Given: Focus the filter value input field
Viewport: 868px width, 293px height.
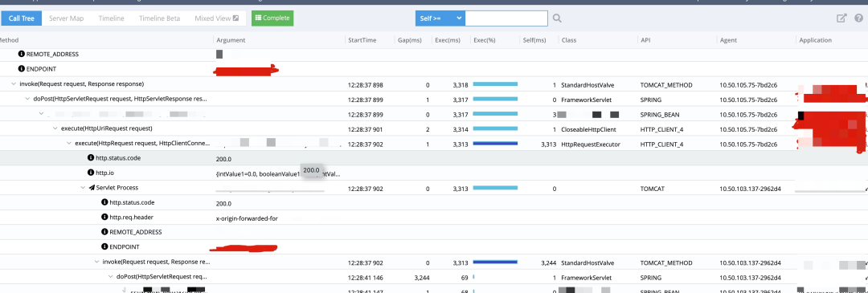Looking at the screenshot, I should pyautogui.click(x=506, y=18).
